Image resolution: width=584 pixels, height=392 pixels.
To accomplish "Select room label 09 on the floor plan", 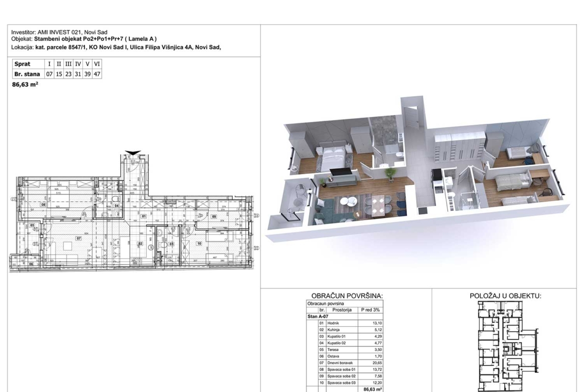I will (214, 216).
